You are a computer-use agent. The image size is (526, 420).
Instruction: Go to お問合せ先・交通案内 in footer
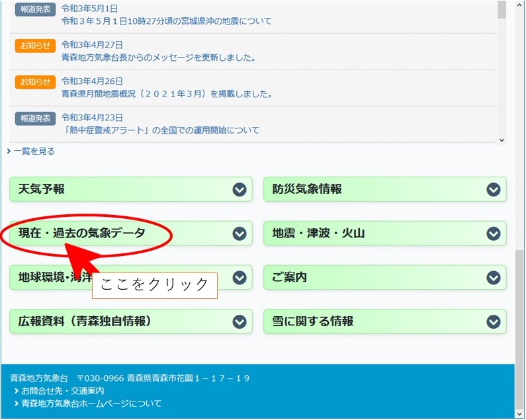[x=62, y=391]
